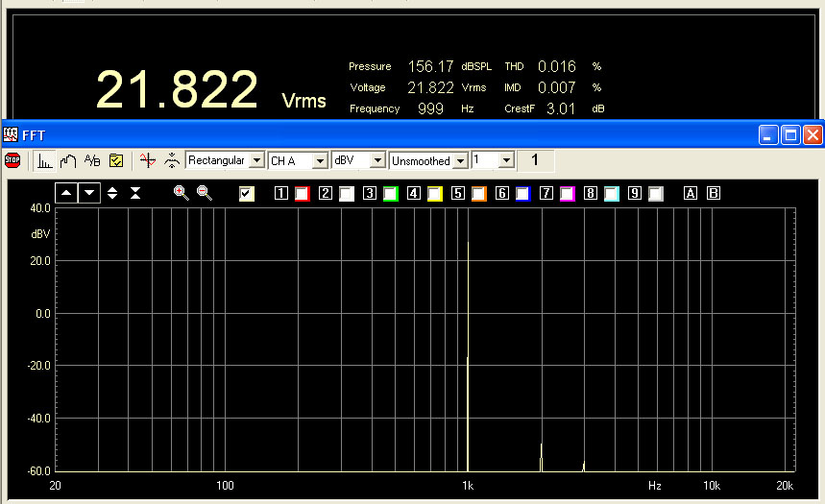Toggle overlay 6 blue checkbox
Screen dimensions: 825x504
coord(522,194)
